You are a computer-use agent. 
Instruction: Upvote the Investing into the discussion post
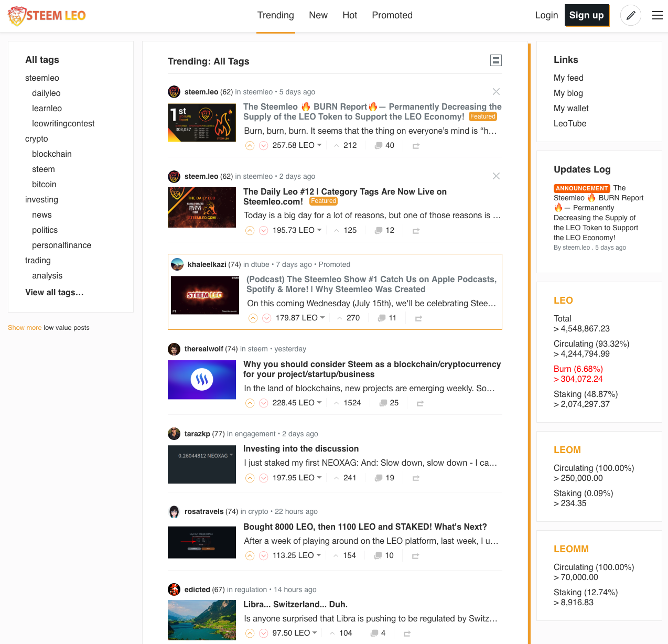coord(250,478)
